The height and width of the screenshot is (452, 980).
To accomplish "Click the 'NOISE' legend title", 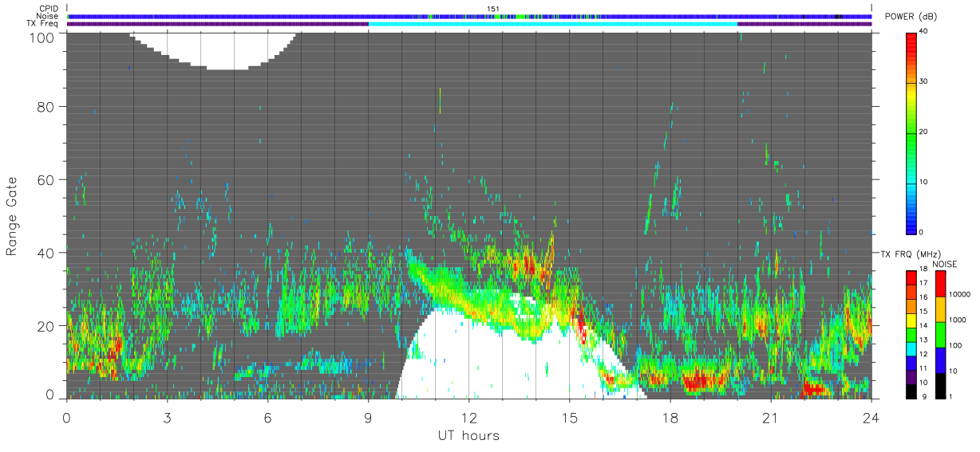I will click(x=945, y=264).
